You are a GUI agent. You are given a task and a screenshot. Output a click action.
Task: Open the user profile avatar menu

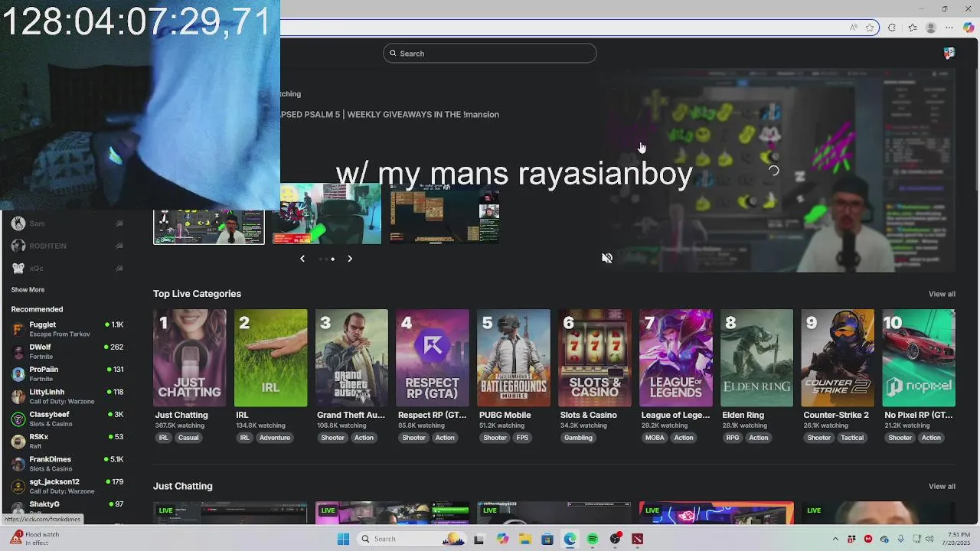coord(949,53)
